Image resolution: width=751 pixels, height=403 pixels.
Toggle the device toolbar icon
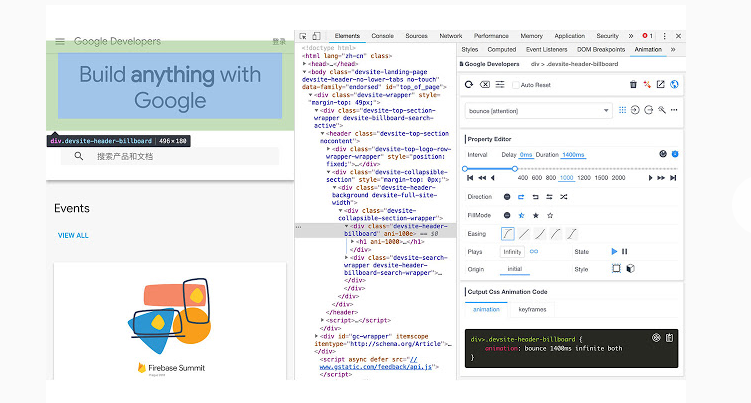click(x=317, y=36)
